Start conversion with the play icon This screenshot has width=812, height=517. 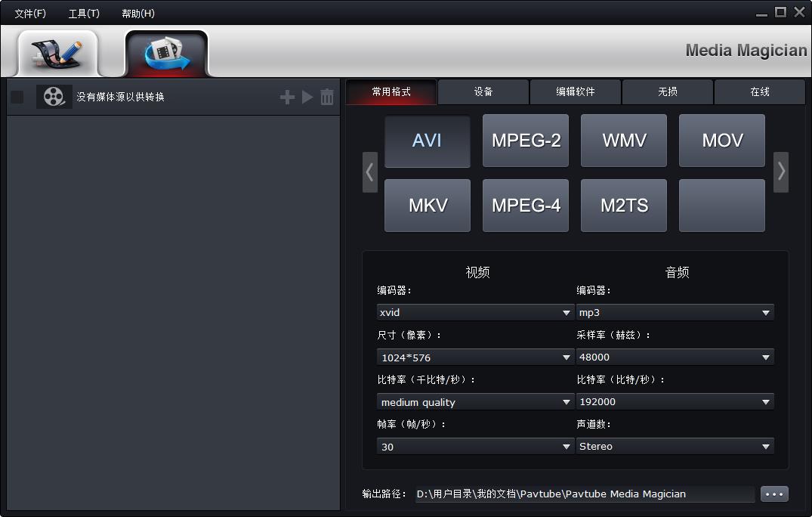[307, 97]
